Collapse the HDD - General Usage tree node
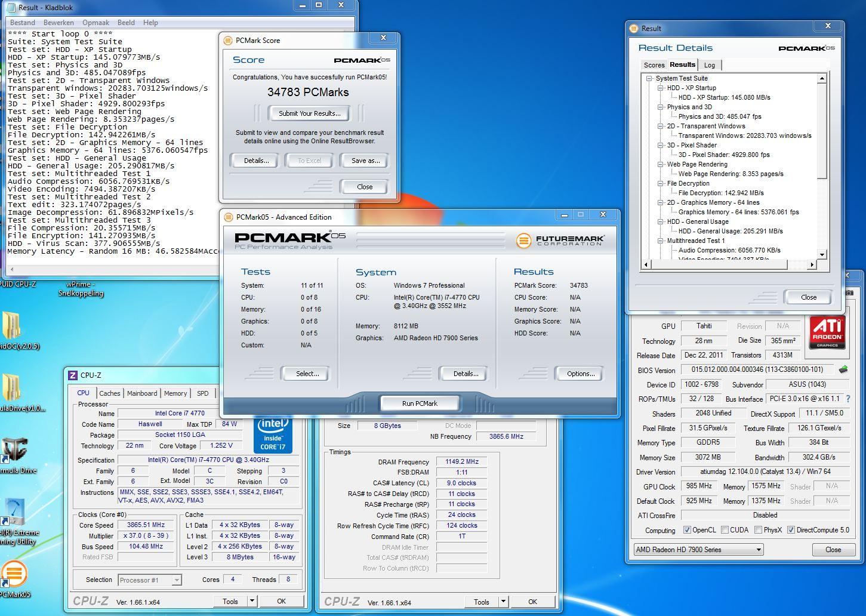Image resolution: width=866 pixels, height=616 pixels. (661, 221)
